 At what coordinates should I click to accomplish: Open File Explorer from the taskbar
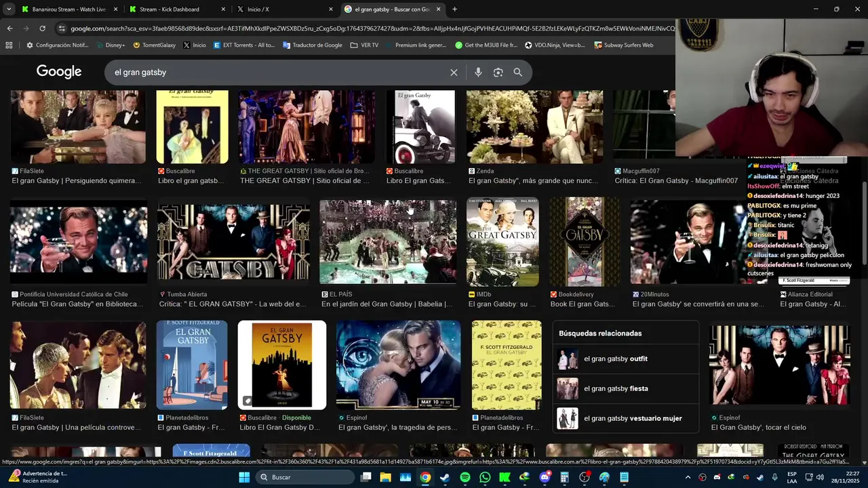[385, 477]
